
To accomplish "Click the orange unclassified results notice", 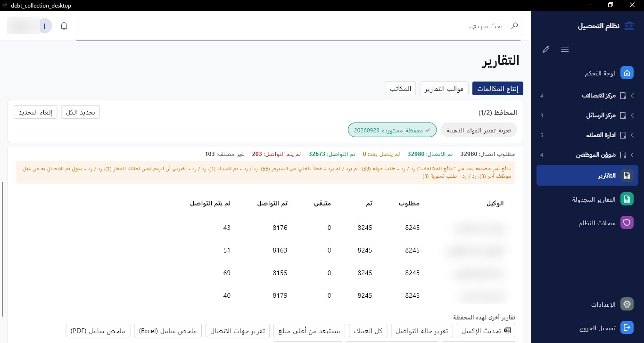I will [x=265, y=172].
